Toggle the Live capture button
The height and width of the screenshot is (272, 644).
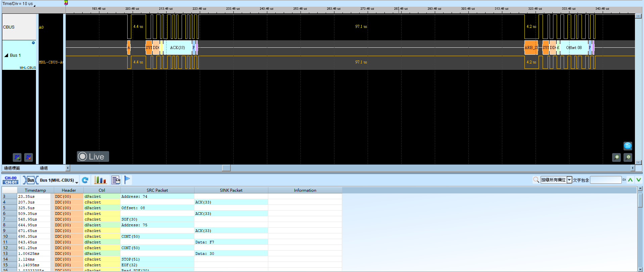pyautogui.click(x=93, y=156)
